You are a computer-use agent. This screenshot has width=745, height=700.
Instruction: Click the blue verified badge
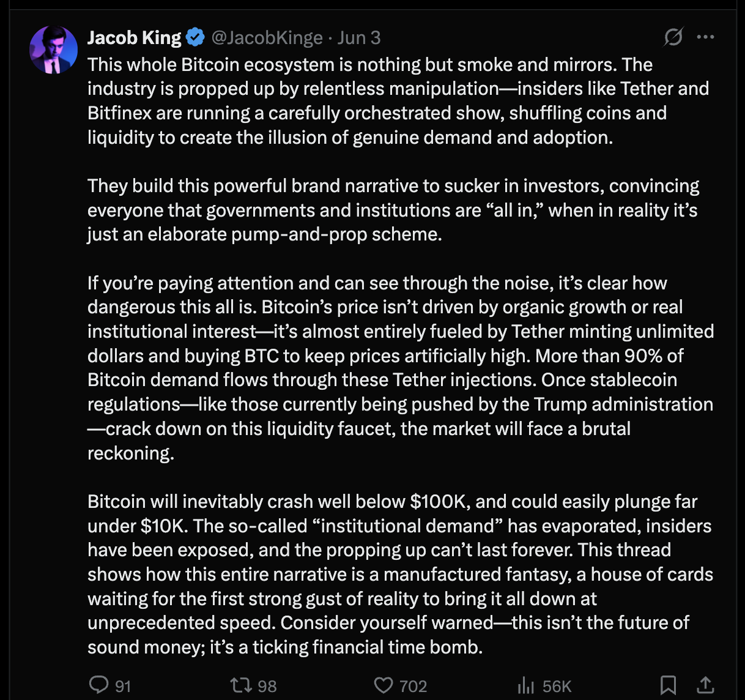(x=195, y=37)
